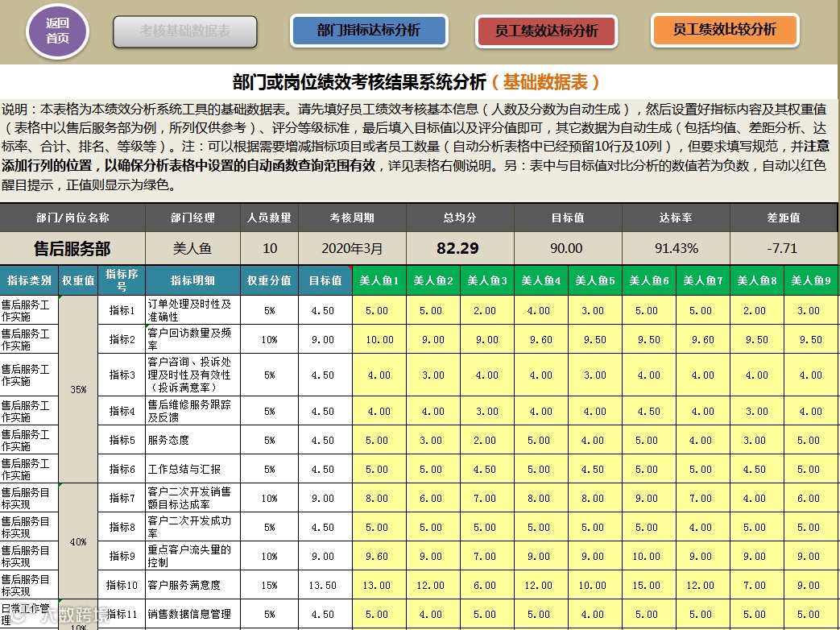This screenshot has height=630, width=840.
Task: Click the 权重分值 column header
Action: 270,280
